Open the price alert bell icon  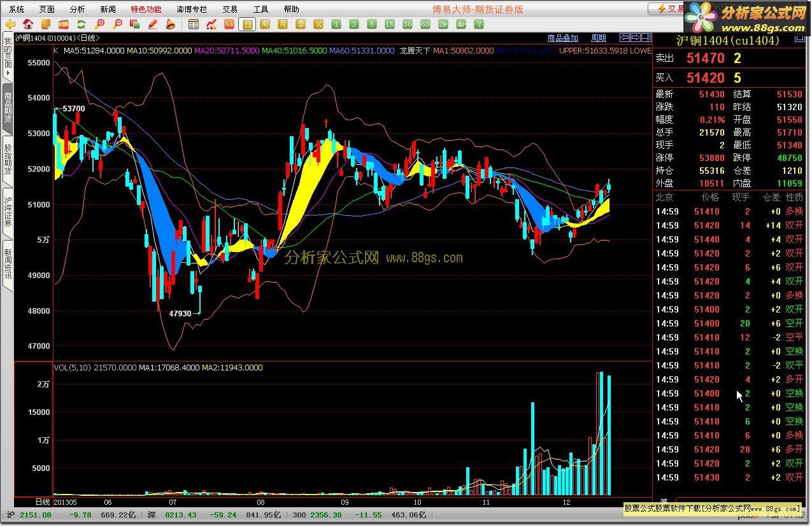(171, 24)
